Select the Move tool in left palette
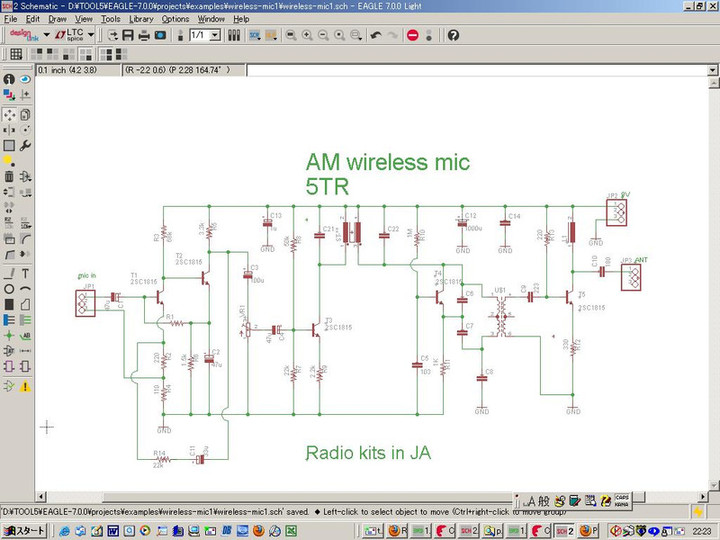This screenshot has width=720, height=540. [x=9, y=114]
